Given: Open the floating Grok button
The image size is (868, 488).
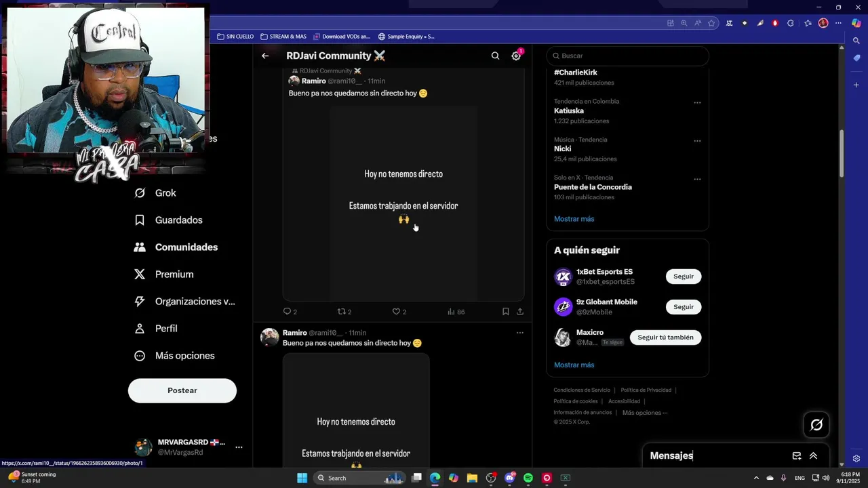Looking at the screenshot, I should [x=816, y=425].
